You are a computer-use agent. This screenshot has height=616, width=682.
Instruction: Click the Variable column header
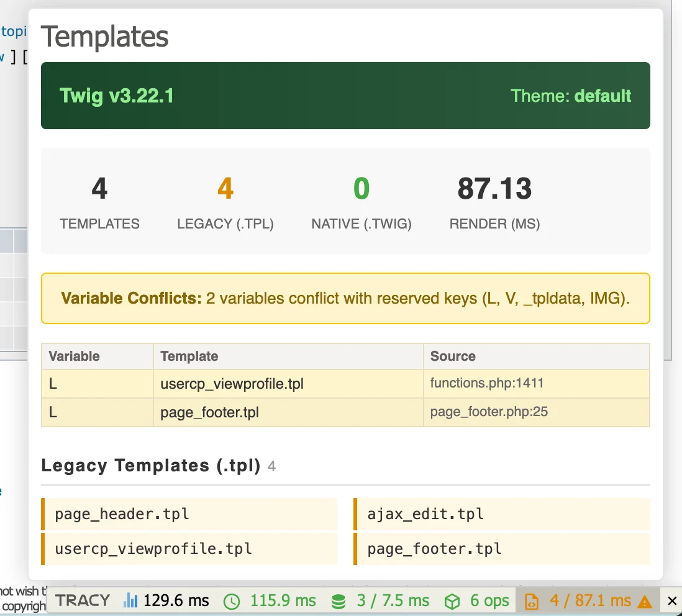[98, 356]
